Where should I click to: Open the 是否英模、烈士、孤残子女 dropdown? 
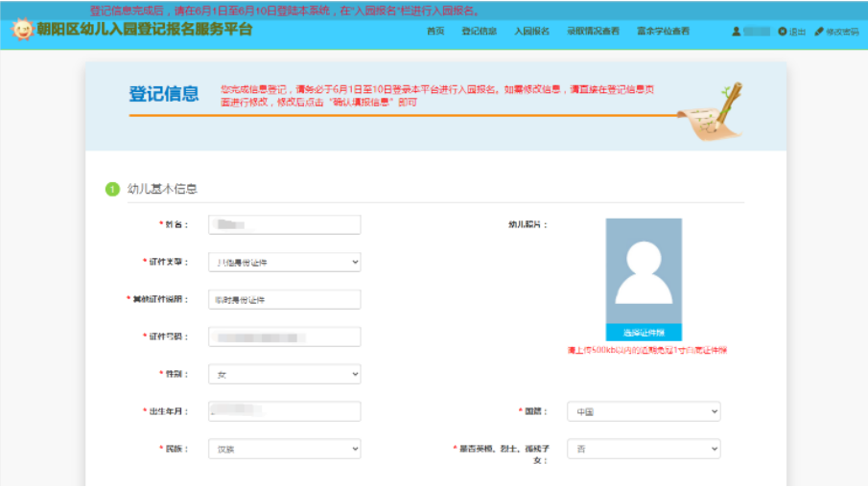point(644,449)
